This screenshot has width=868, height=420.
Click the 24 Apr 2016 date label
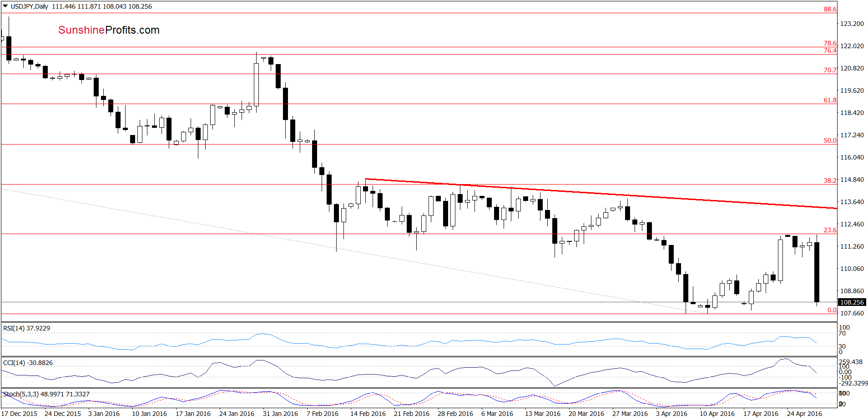tap(804, 414)
